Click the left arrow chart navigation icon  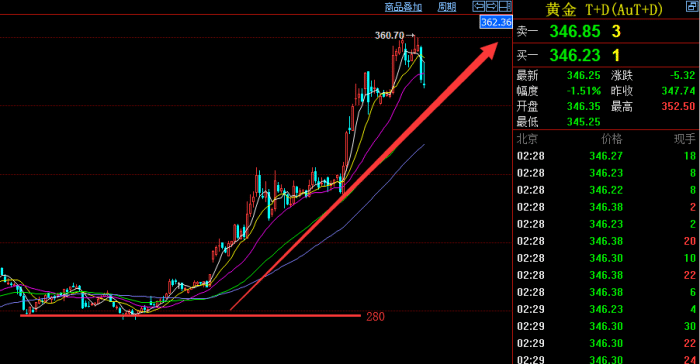coord(479,6)
